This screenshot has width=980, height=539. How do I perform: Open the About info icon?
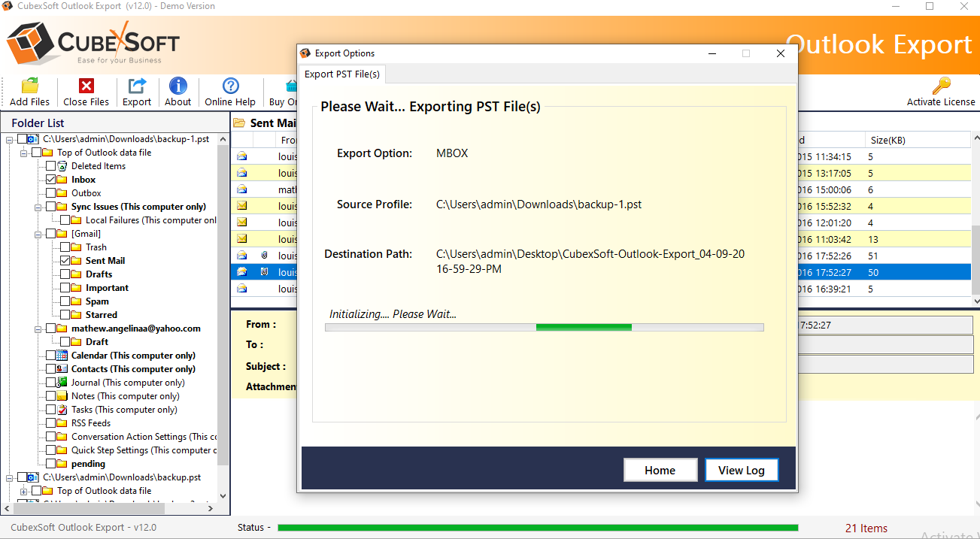(178, 86)
